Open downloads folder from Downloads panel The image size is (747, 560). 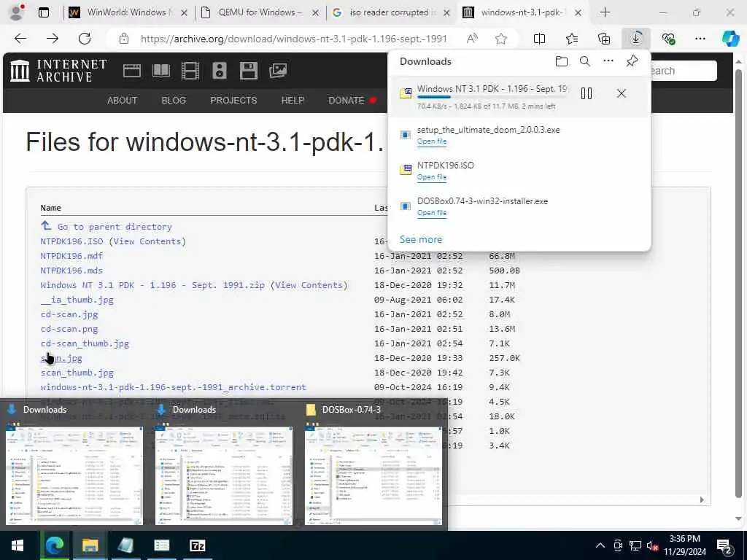coord(562,61)
